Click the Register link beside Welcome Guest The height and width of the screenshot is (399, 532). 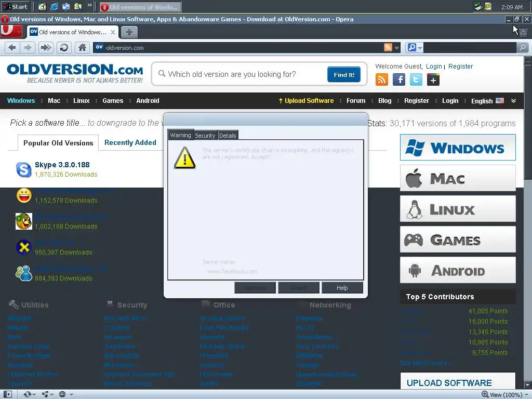460,66
